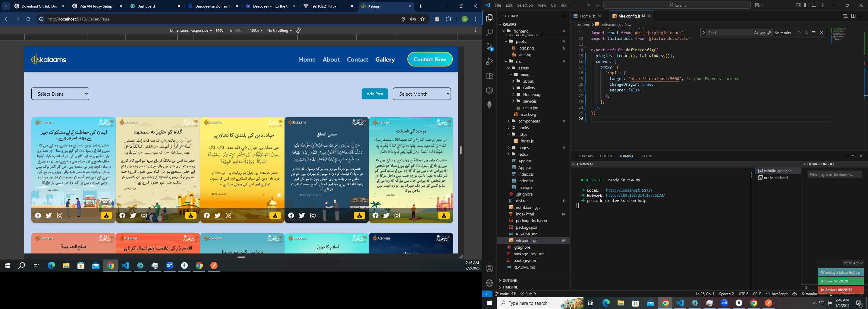Switch to the OUTPUT panel tab
The image size is (868, 309).
606,156
